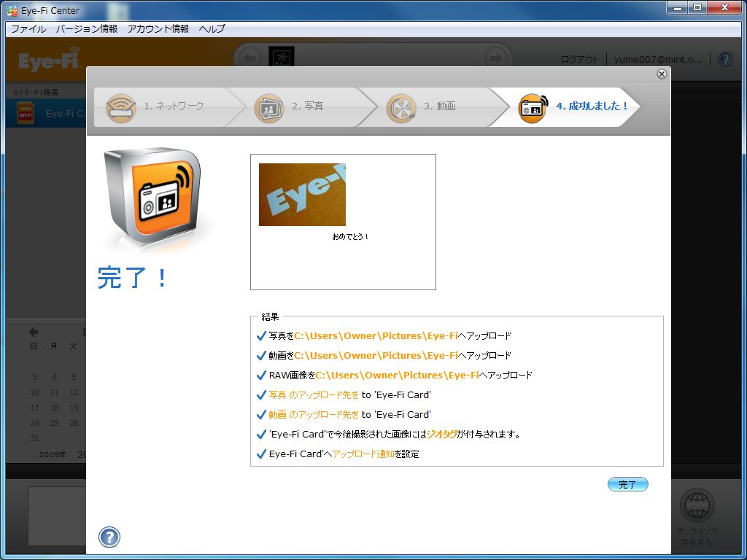This screenshot has width=747, height=560.
Task: Open the 動画 upload folder path link
Action: point(376,355)
